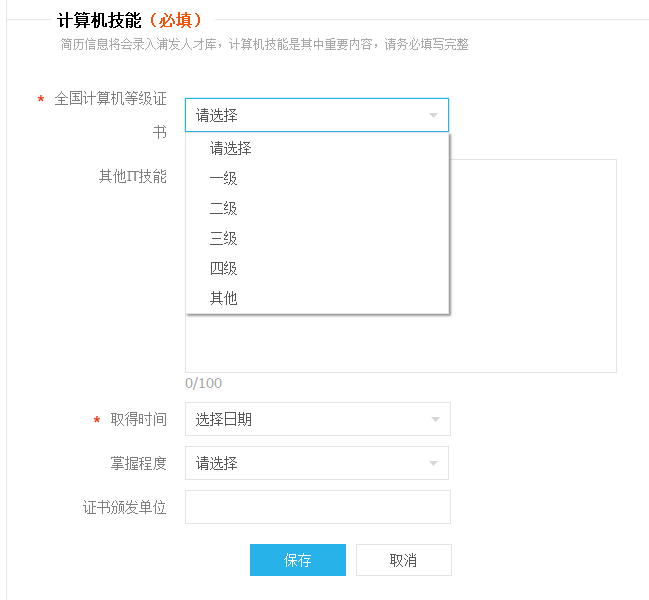Click the 取消 button
The width and height of the screenshot is (649, 600).
404,560
